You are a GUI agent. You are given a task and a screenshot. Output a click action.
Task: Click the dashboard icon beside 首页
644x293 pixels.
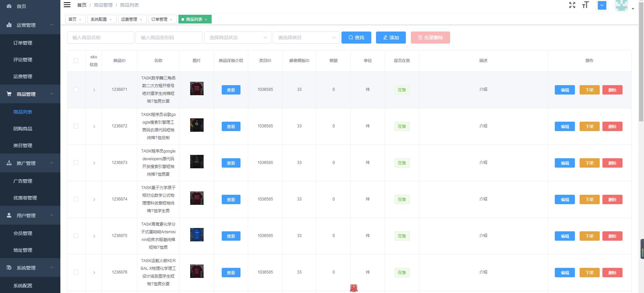pos(9,6)
